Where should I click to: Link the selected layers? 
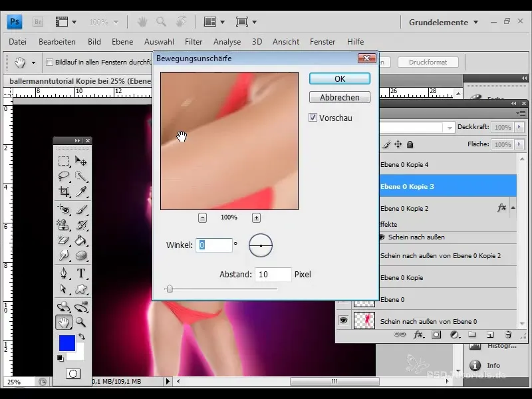pos(400,335)
